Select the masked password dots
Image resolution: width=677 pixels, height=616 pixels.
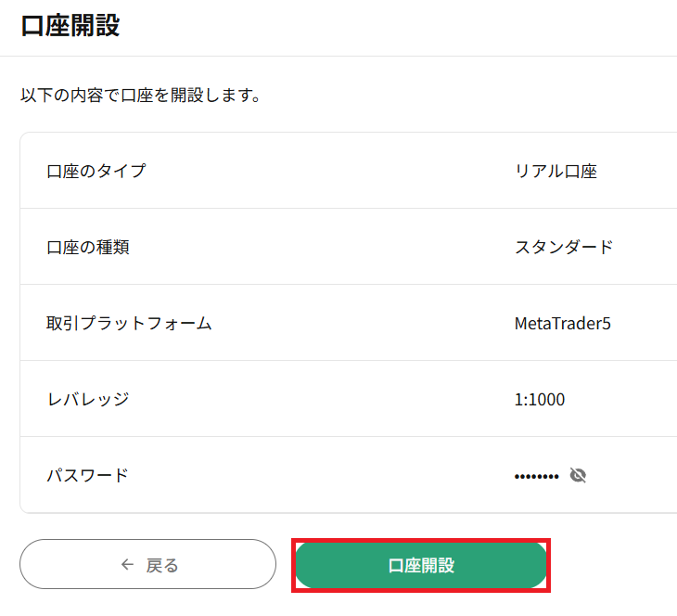tap(537, 477)
